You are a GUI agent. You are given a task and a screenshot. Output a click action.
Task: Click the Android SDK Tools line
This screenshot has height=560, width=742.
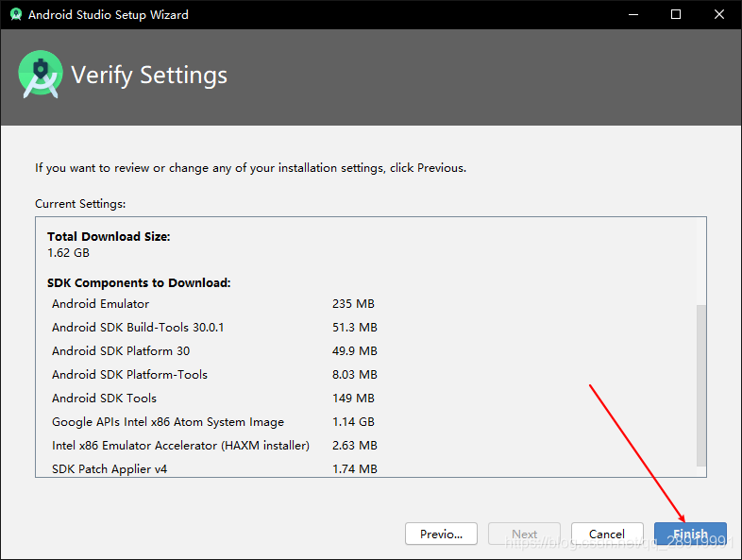click(x=104, y=399)
